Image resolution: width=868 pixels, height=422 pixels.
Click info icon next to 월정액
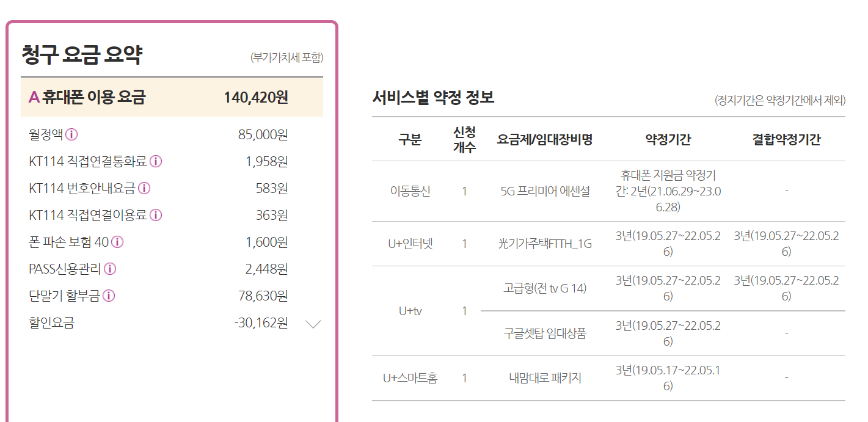[x=71, y=134]
